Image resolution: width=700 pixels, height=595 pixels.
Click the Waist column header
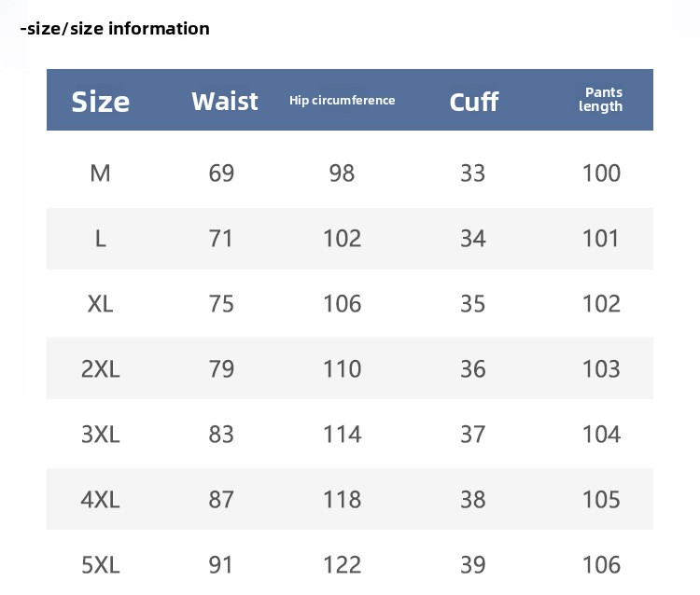click(224, 101)
